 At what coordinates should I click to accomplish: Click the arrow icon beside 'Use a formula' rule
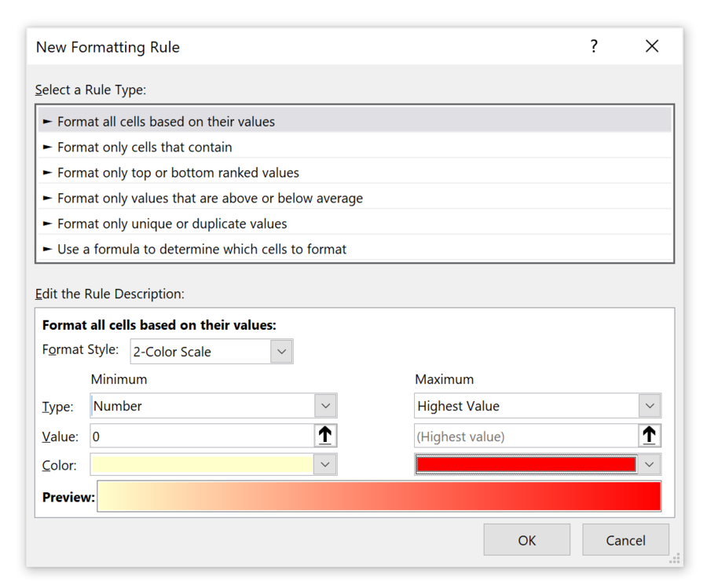[49, 249]
